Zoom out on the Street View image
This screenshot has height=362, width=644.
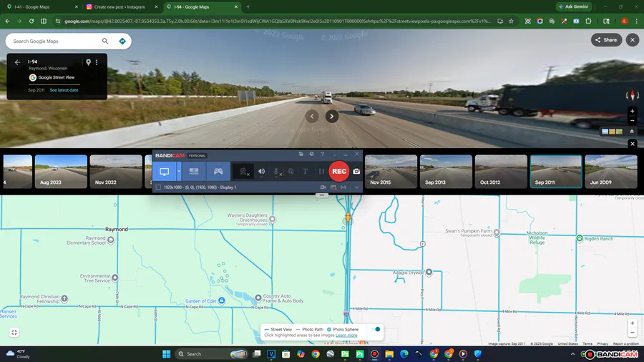[x=633, y=121]
